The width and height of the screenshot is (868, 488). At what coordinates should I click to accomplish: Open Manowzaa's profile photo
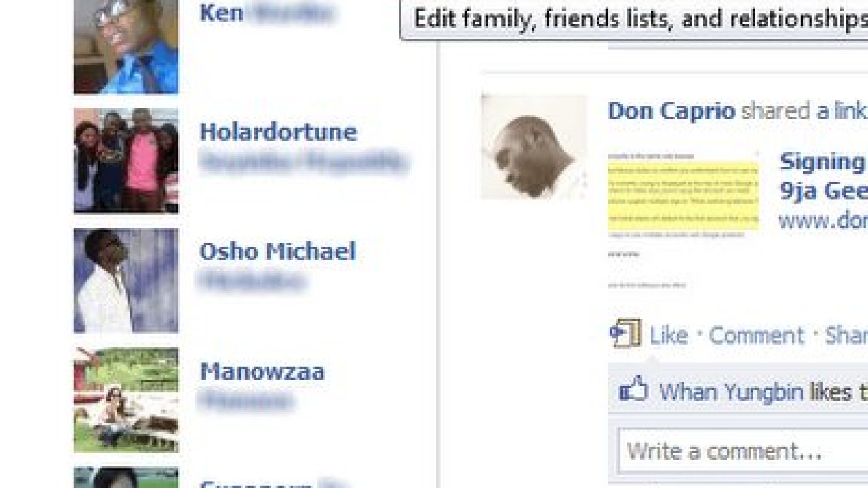pyautogui.click(x=126, y=400)
